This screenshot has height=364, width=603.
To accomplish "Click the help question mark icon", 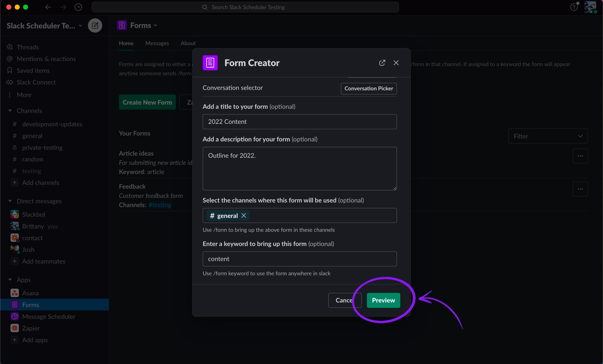I will coord(574,7).
